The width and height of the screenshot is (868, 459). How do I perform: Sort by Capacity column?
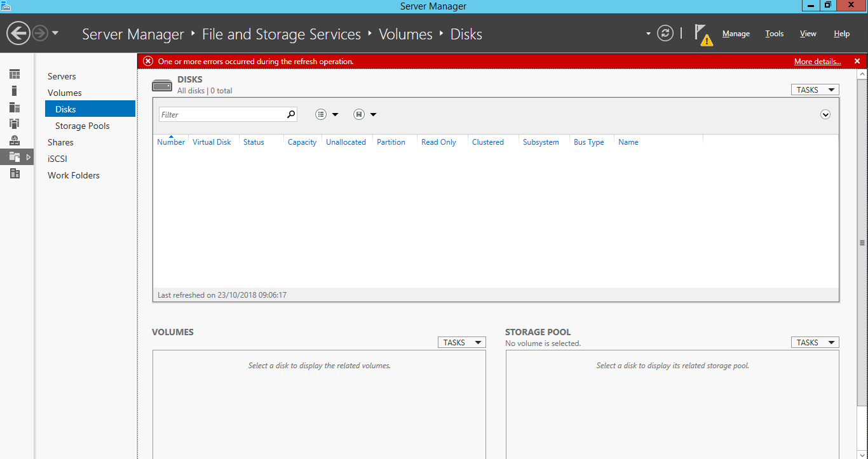point(302,142)
